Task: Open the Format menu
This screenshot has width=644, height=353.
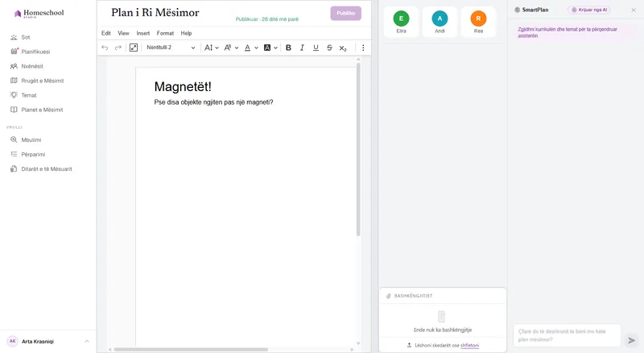Action: [165, 33]
